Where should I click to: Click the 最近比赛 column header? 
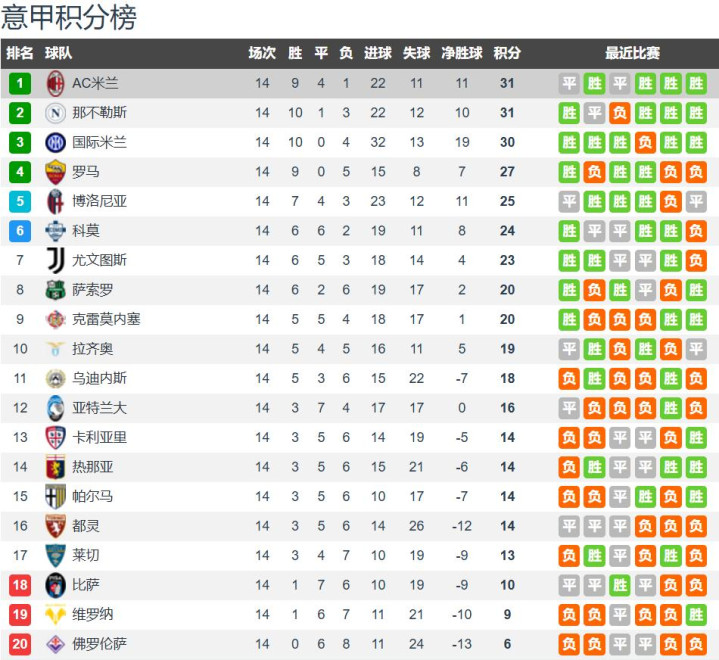(632, 53)
